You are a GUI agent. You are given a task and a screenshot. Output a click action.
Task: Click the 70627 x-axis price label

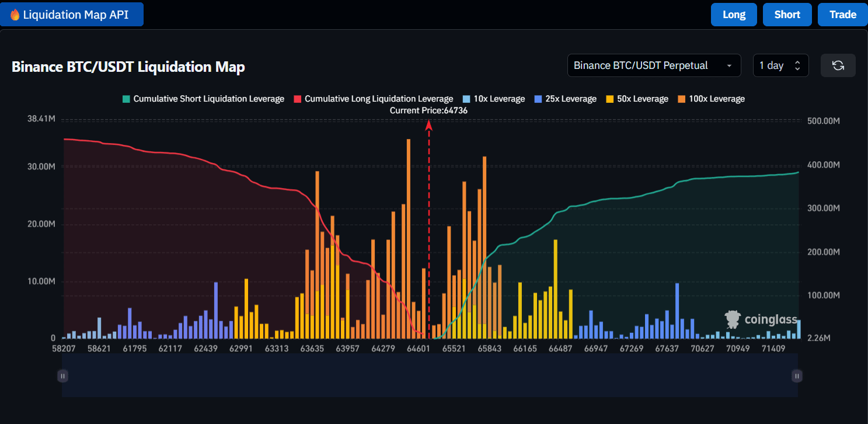pos(702,349)
